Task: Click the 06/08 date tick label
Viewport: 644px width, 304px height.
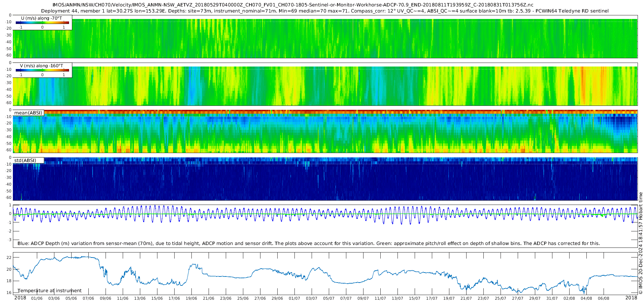Action: (x=604, y=298)
